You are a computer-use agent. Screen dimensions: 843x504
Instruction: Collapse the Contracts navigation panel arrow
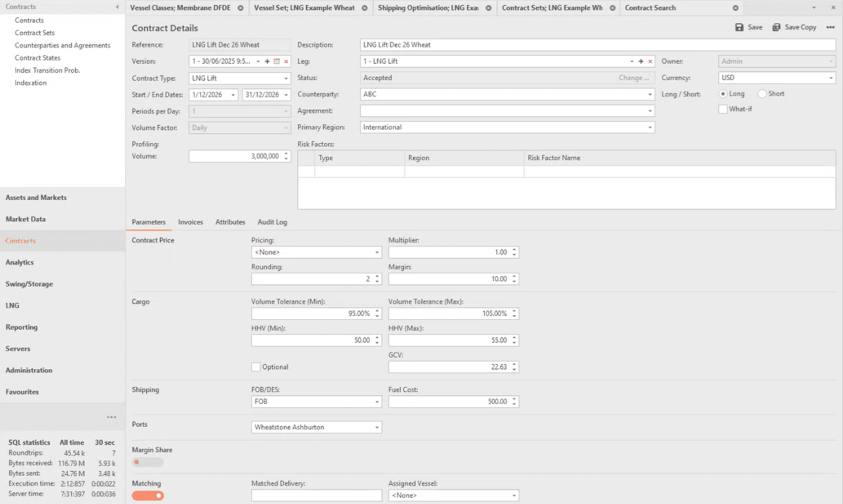click(117, 7)
